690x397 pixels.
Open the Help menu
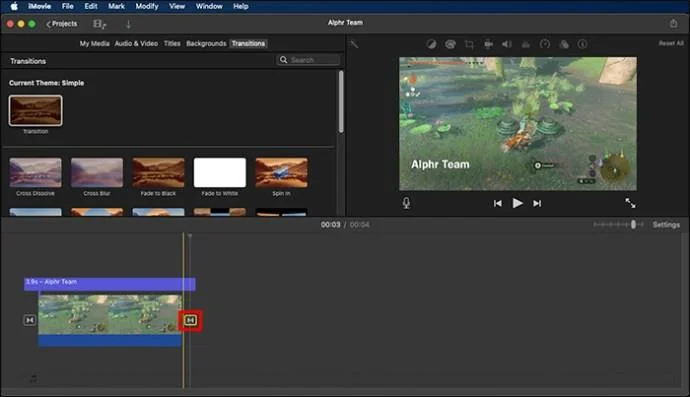241,6
